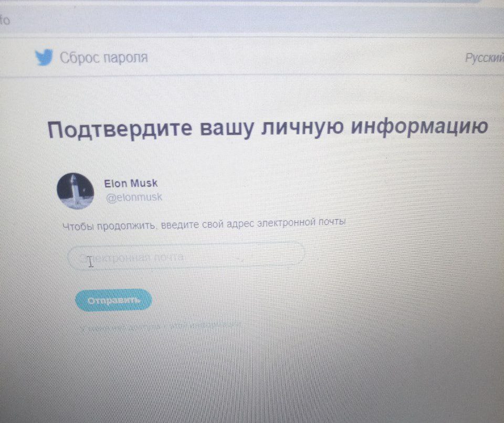Place cursor in the email address box
The height and width of the screenshot is (423, 504).
186,256
